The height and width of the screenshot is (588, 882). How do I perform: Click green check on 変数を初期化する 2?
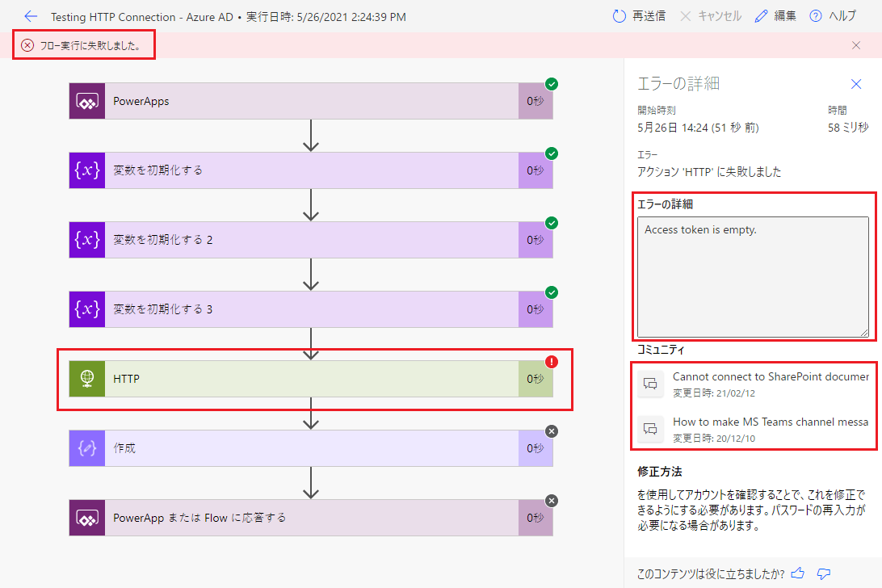click(552, 223)
